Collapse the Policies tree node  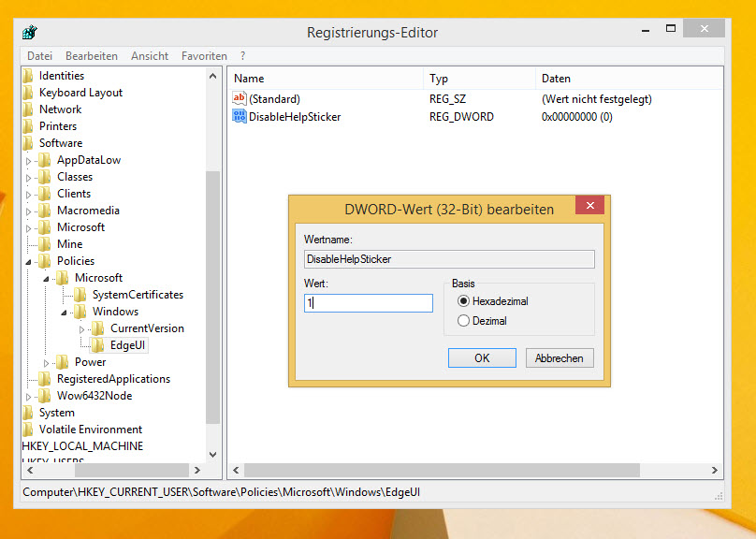point(28,262)
